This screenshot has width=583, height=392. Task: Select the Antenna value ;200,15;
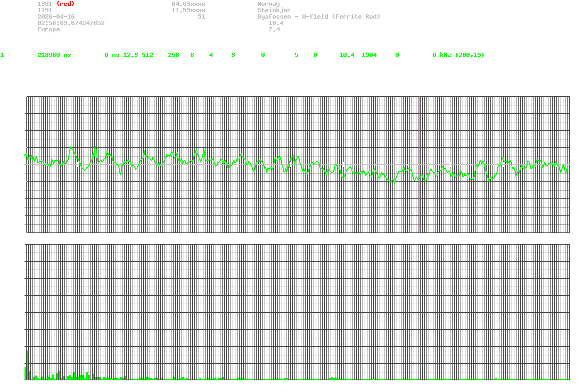pos(469,55)
